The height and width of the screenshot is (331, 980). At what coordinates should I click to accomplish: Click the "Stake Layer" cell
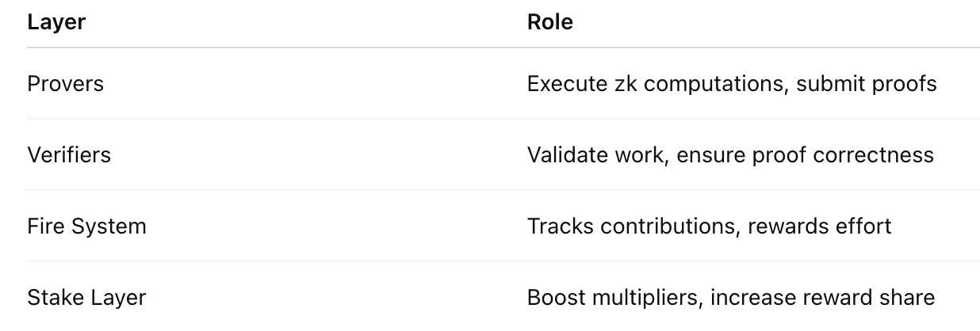pyautogui.click(x=86, y=298)
